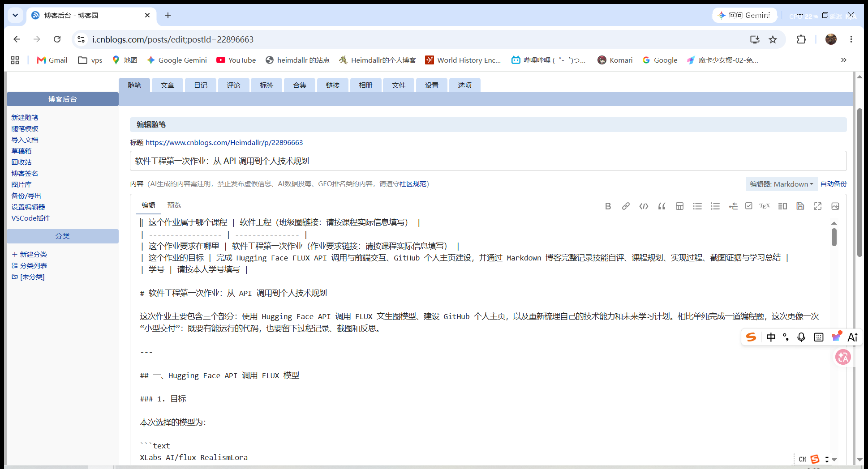This screenshot has width=868, height=469.
Task: Toggle side-by-side preview layout
Action: coord(782,206)
